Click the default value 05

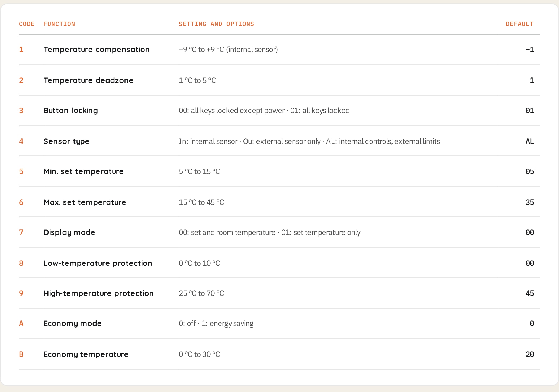pyautogui.click(x=530, y=171)
